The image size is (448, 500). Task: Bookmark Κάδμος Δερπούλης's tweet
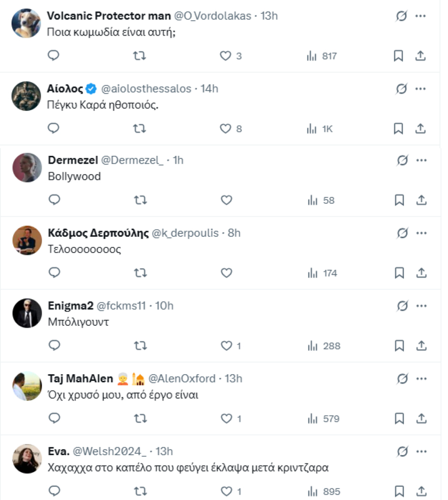[399, 273]
